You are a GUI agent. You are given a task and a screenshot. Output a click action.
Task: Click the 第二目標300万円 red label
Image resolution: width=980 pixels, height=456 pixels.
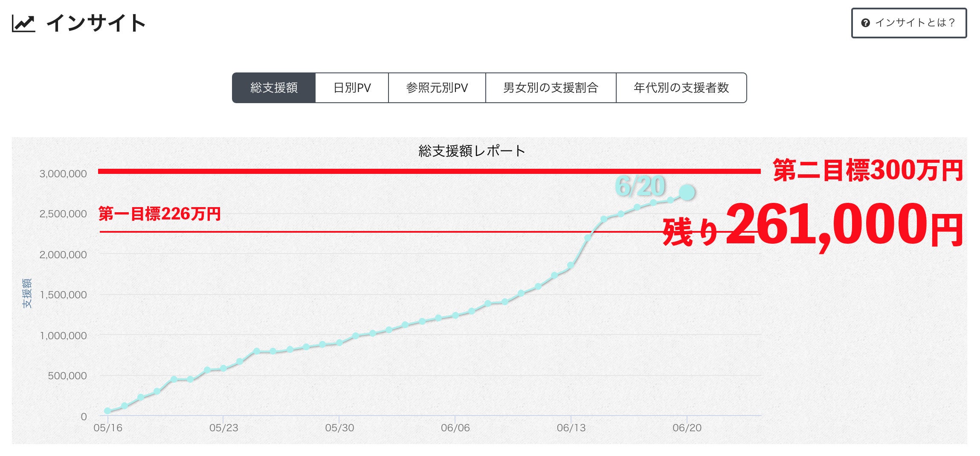(x=867, y=170)
